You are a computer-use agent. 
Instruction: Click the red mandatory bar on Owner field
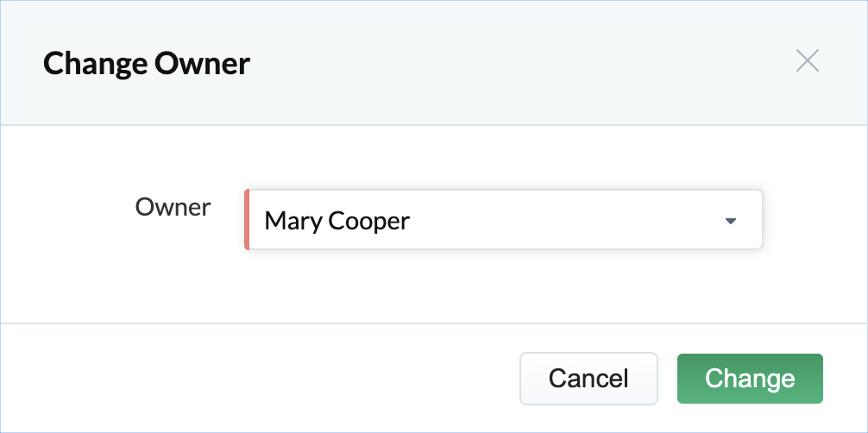[247, 220]
